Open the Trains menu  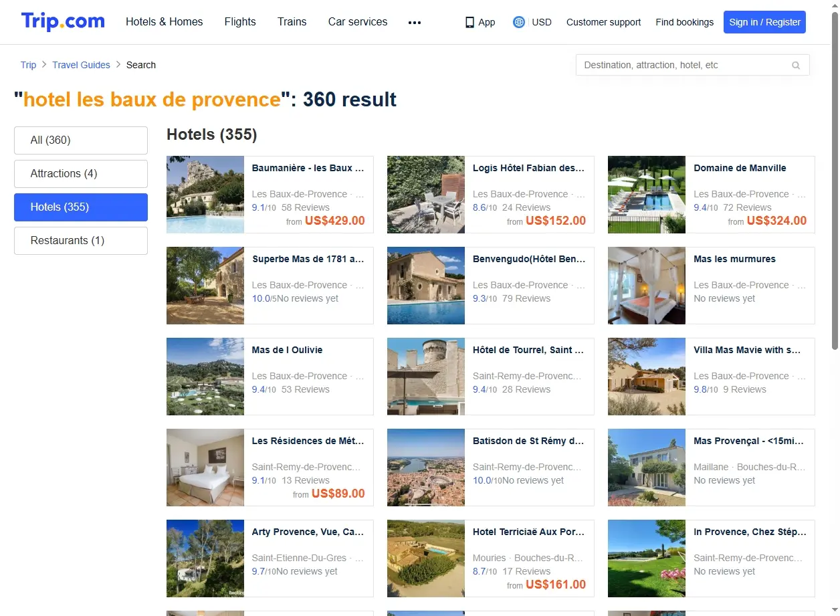[x=292, y=21]
